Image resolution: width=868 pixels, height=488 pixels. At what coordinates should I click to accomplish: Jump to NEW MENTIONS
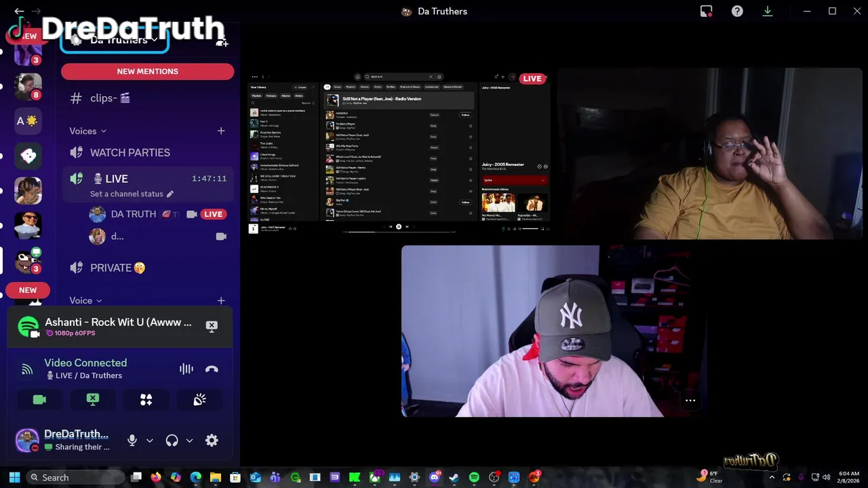(147, 71)
